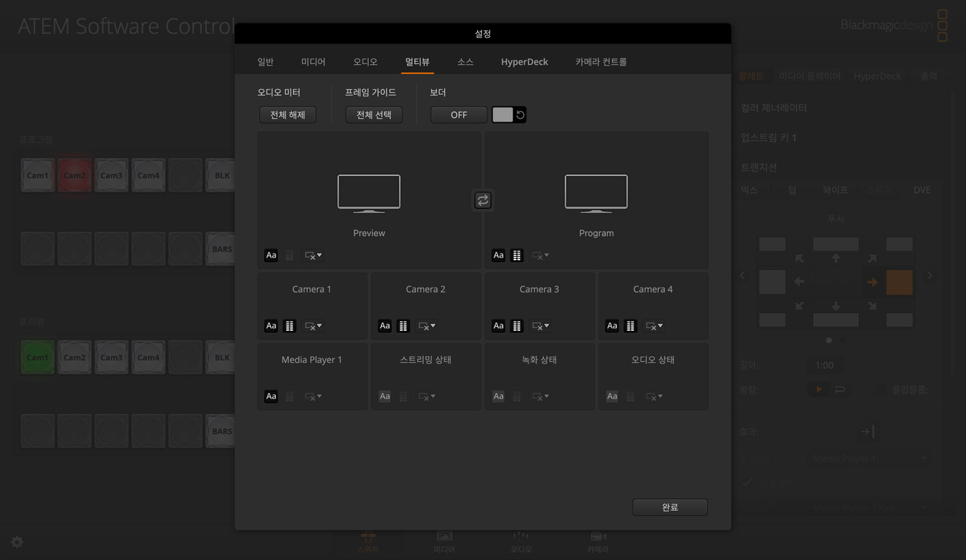Open the safe-area dropdown on Camera 3
Screen dimensions: 966x560
[540, 326]
